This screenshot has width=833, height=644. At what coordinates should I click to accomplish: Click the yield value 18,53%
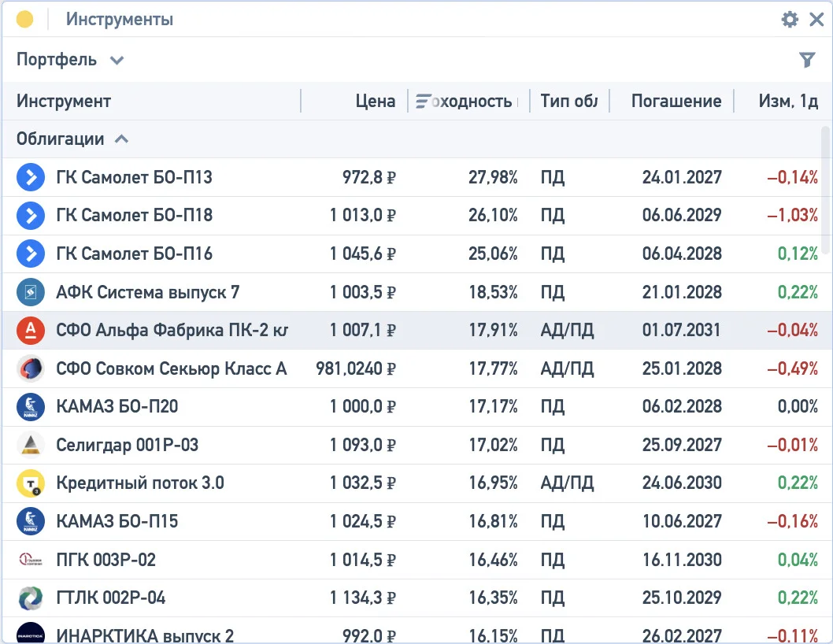(493, 292)
